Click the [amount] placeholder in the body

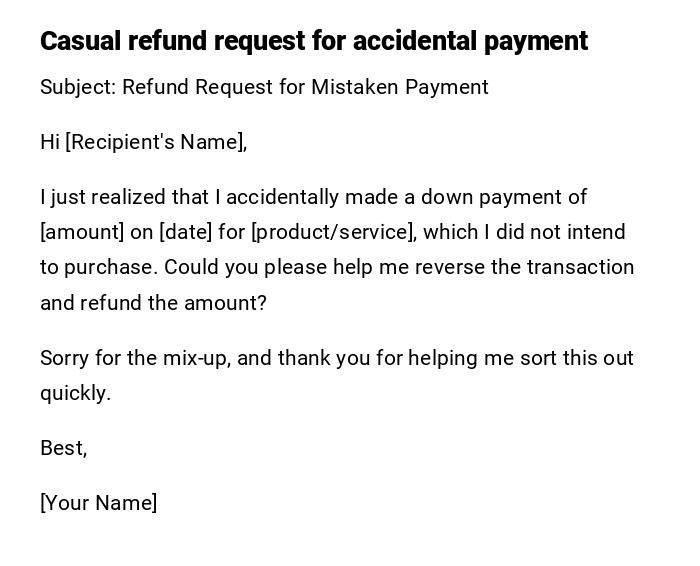(82, 232)
